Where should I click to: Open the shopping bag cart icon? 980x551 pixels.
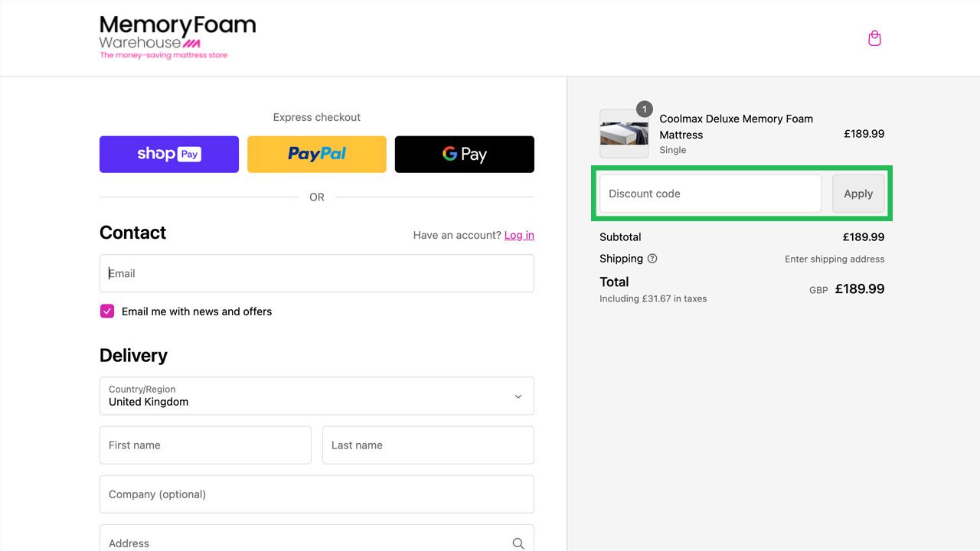874,38
